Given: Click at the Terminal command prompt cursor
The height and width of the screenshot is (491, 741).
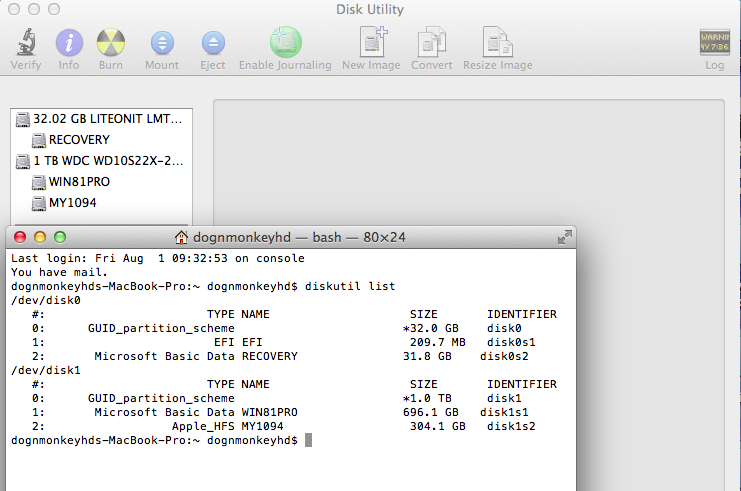Looking at the screenshot, I should click(310, 440).
